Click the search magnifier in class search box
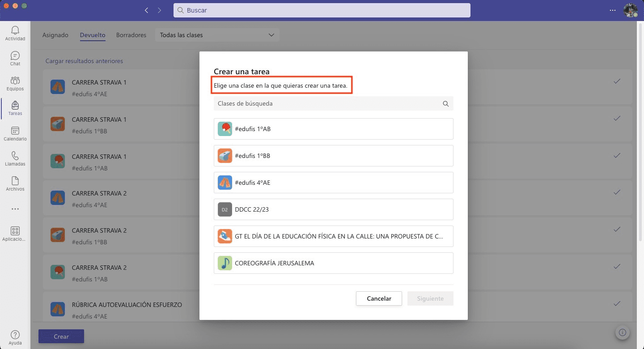 tap(445, 104)
